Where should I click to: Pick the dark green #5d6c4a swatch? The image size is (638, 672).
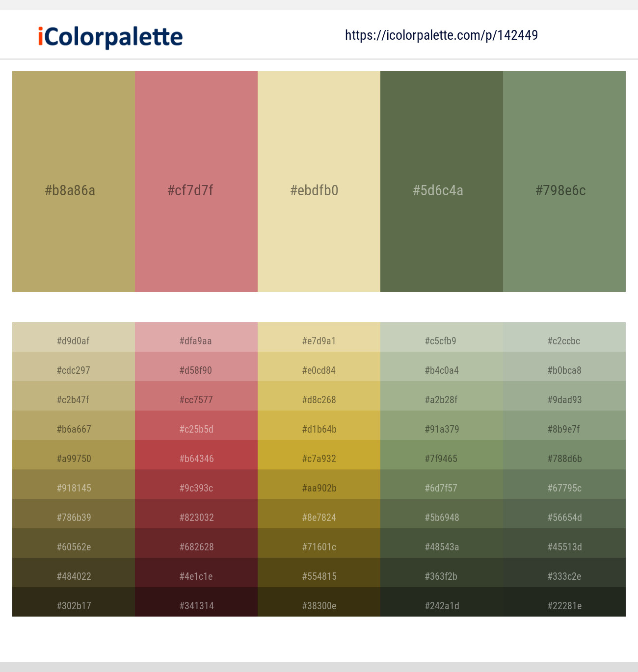point(442,181)
